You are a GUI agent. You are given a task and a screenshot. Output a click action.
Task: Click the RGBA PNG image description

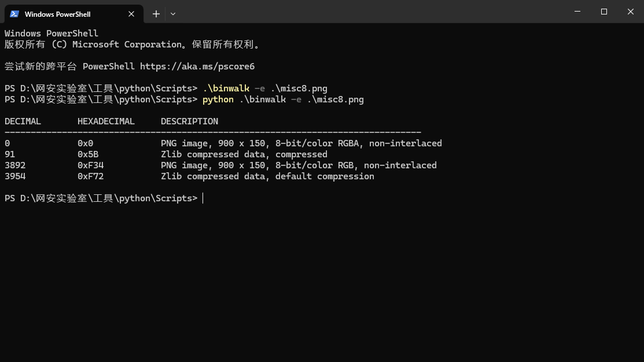(301, 143)
